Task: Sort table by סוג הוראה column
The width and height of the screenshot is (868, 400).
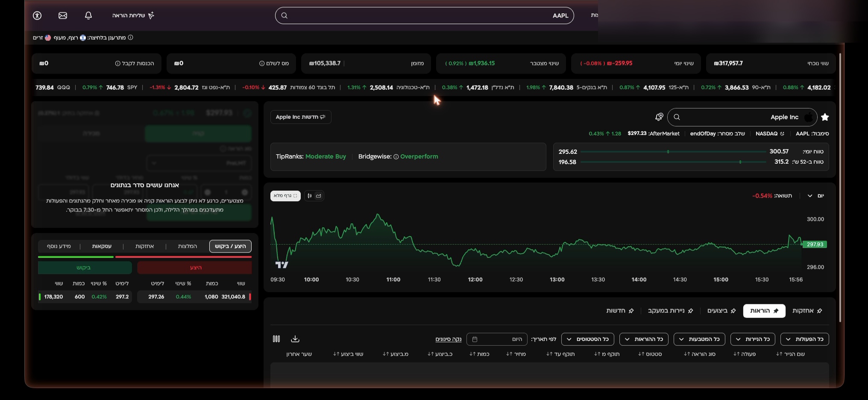Action: pos(699,354)
